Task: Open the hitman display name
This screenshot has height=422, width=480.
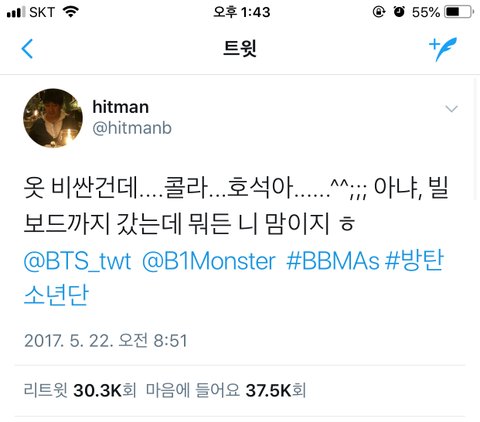Action: 120,107
